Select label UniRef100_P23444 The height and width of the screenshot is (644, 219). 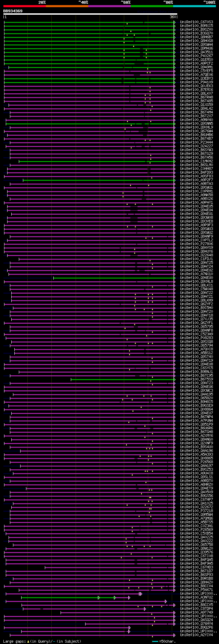[x=196, y=143]
